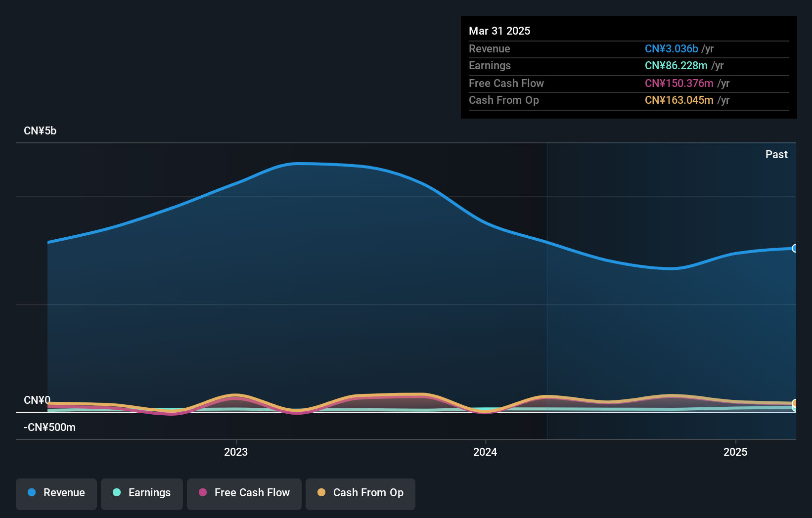This screenshot has width=812, height=518.
Task: Click the teal Earnings legend dot
Action: coord(117,492)
